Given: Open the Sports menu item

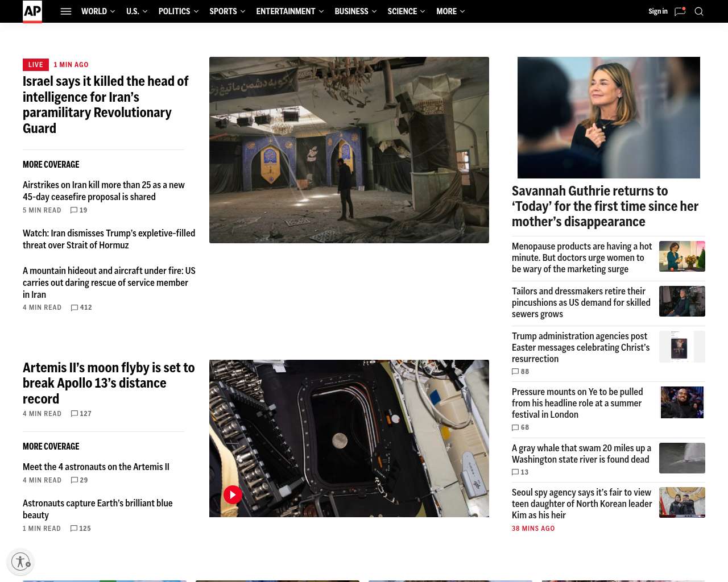Looking at the screenshot, I should point(223,11).
